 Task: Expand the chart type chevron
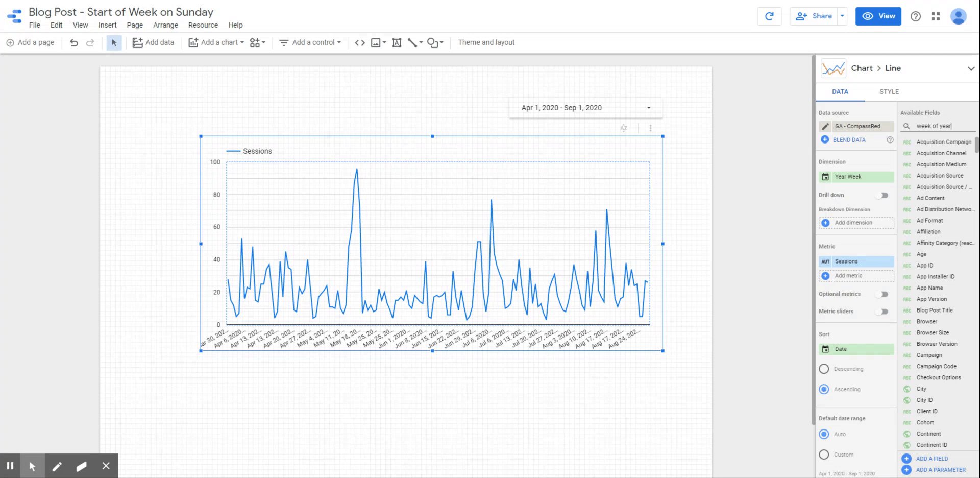click(971, 68)
